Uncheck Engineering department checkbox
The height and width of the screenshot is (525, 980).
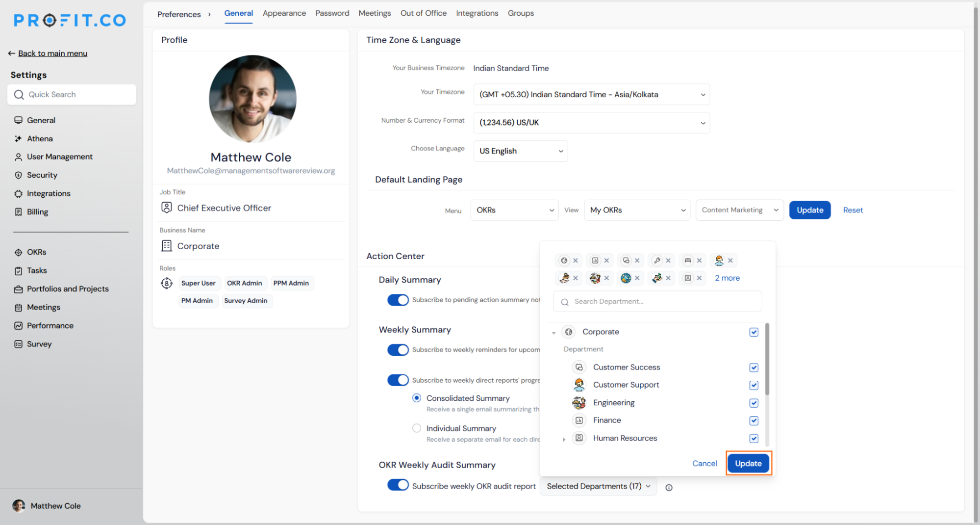tap(754, 403)
